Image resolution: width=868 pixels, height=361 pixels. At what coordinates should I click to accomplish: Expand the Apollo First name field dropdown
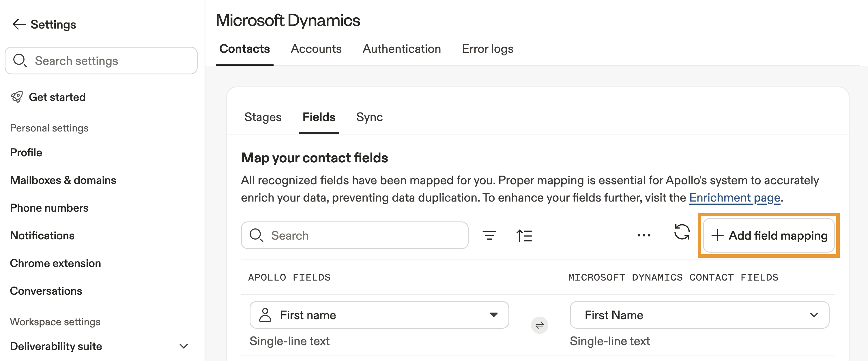[494, 315]
